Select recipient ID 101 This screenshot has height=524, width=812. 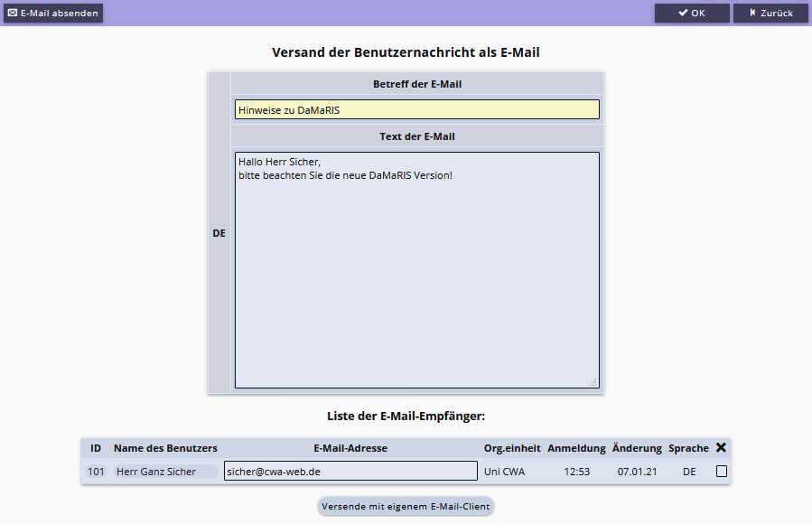tap(96, 472)
